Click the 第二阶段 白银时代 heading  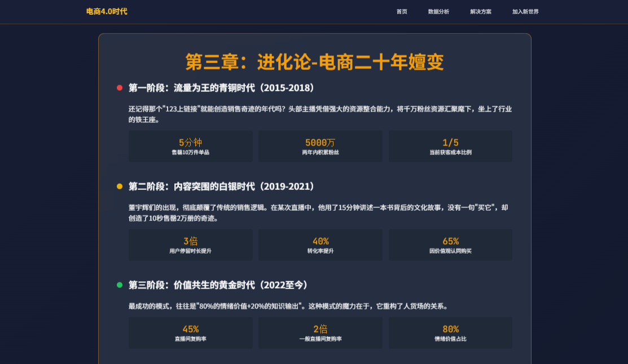221,187
